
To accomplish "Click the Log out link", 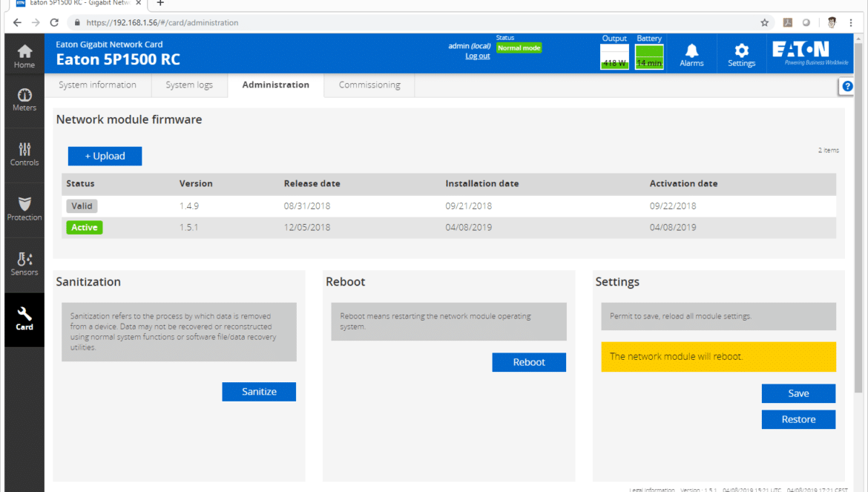I will click(x=477, y=56).
